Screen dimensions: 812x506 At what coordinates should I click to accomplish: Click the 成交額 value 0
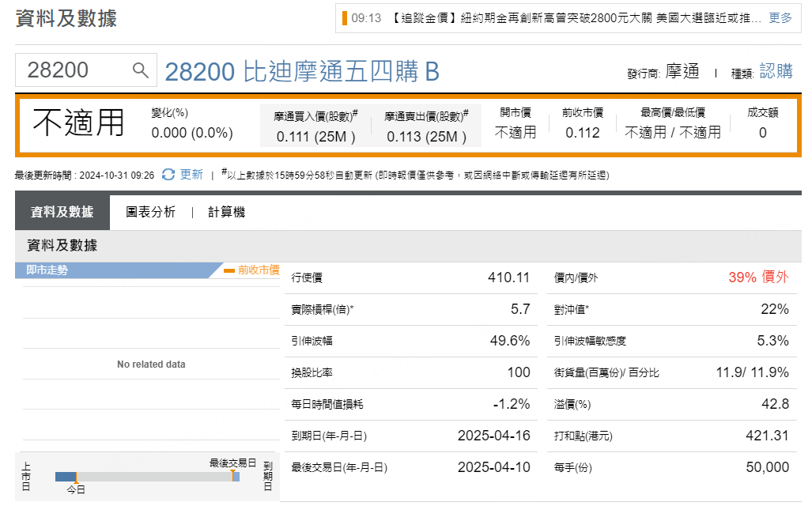[x=763, y=133]
